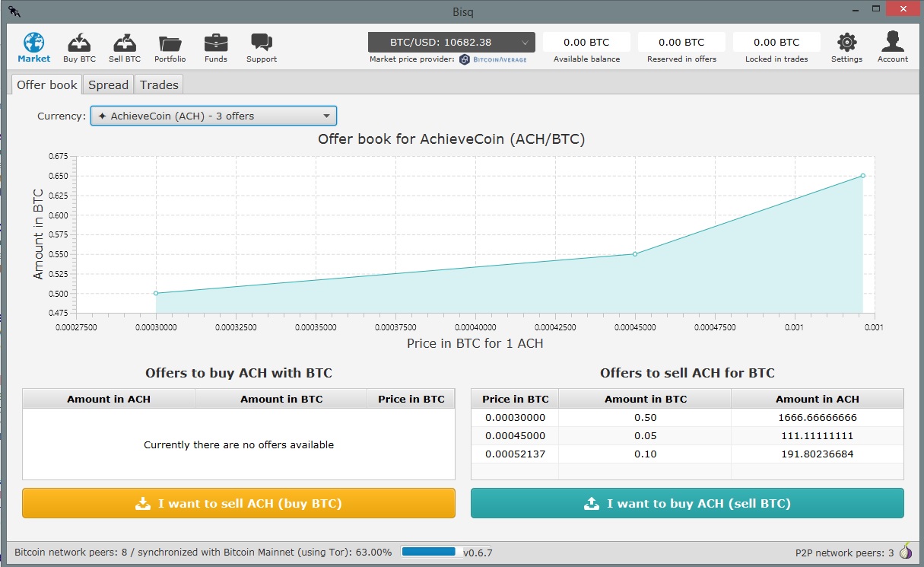Click the 1666.66666666 ACH amount cell
Screen dimensions: 924x567
(818, 418)
